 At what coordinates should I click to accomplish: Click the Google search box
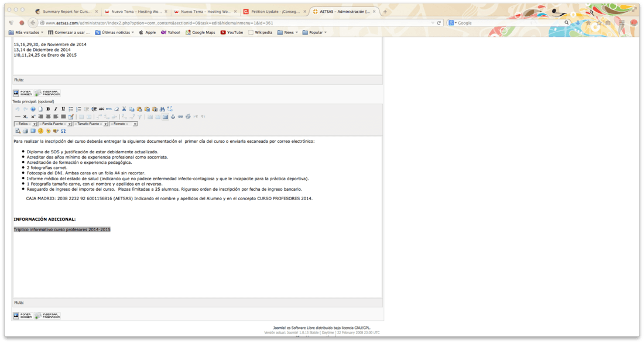coord(509,23)
